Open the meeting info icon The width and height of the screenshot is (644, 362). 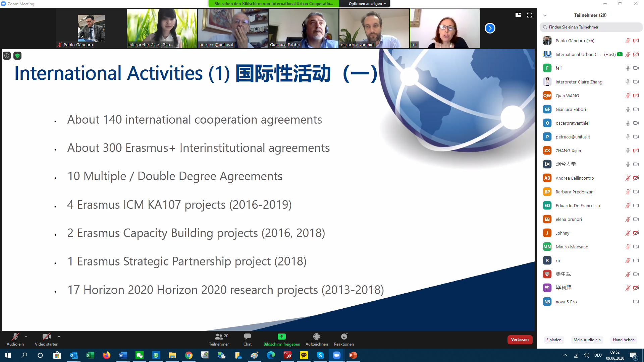pos(7,56)
